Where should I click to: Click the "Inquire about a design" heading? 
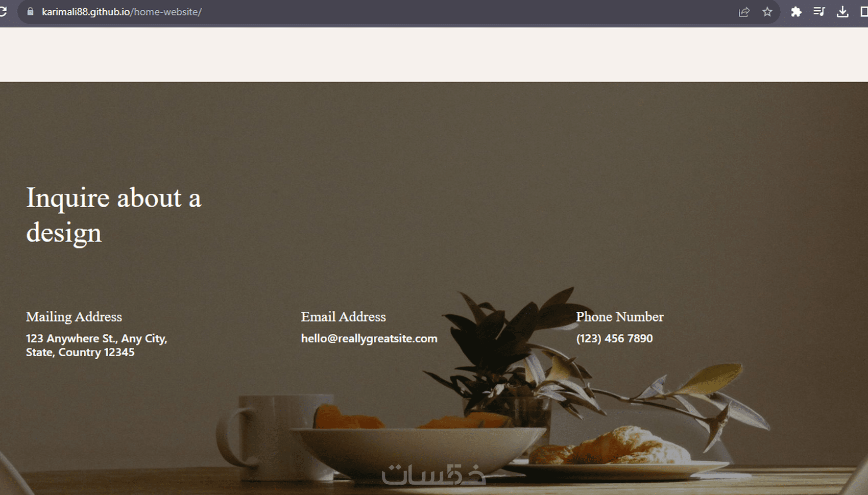[x=114, y=215]
